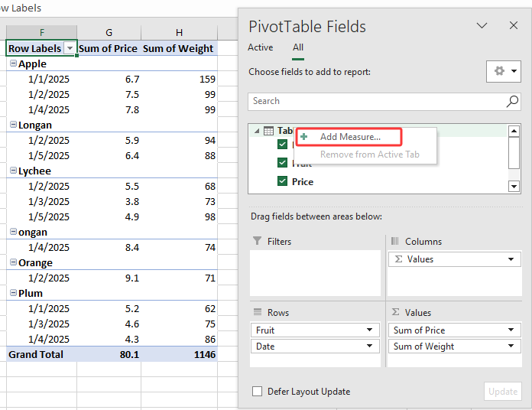Collapse the Plum group minus icon
This screenshot has width=532, height=410.
(13, 294)
